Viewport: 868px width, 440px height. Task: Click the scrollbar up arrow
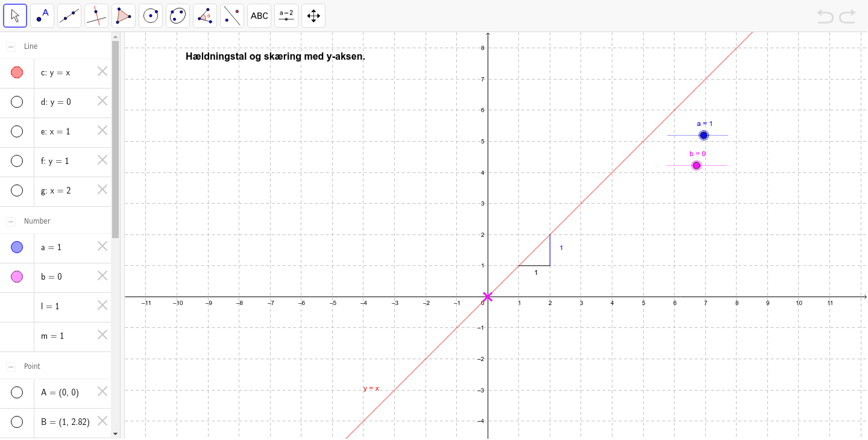(116, 37)
